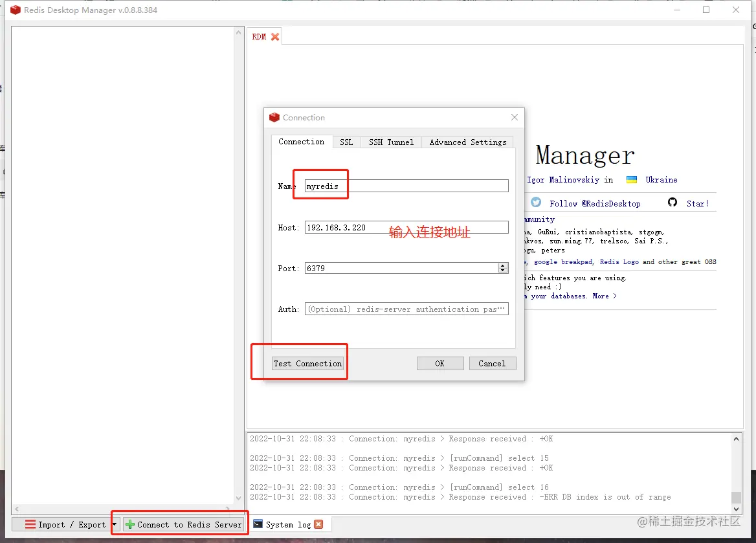Click log line 'select 15'

(399, 458)
